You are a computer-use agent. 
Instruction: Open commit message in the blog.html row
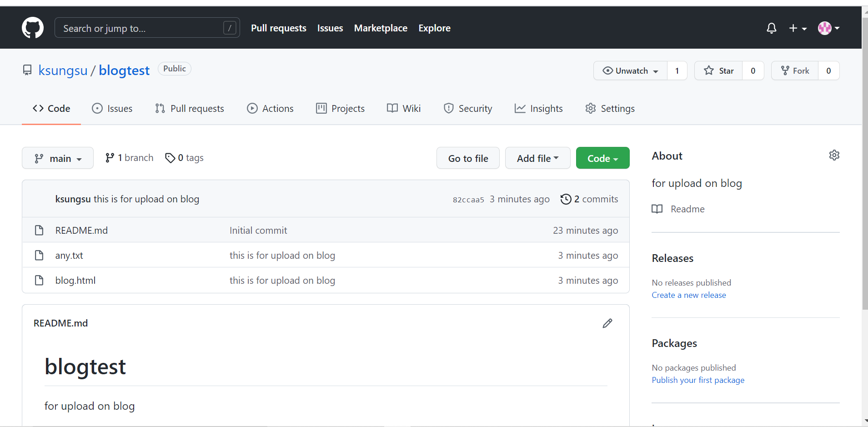pos(282,281)
